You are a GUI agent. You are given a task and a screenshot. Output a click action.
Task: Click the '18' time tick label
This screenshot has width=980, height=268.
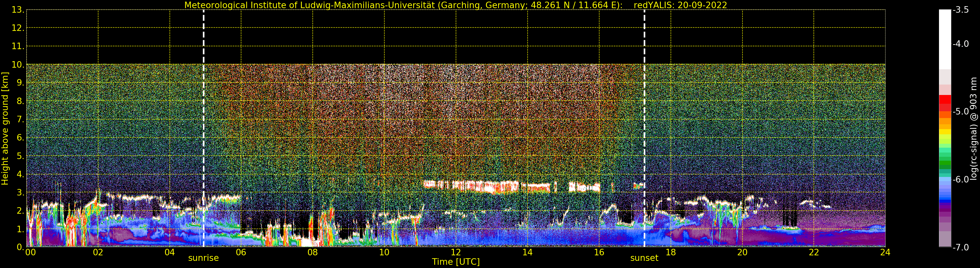671,252
